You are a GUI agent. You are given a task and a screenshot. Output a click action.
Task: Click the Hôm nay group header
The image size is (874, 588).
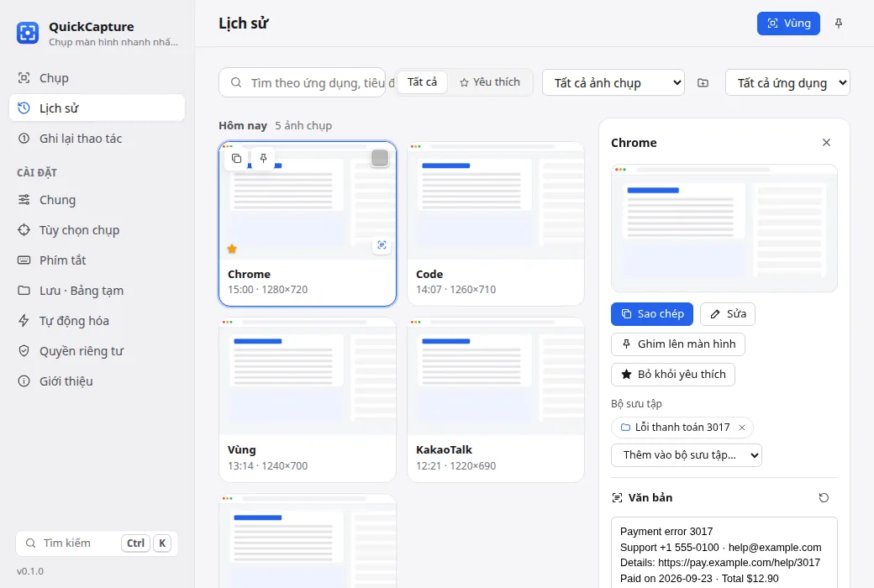point(243,126)
